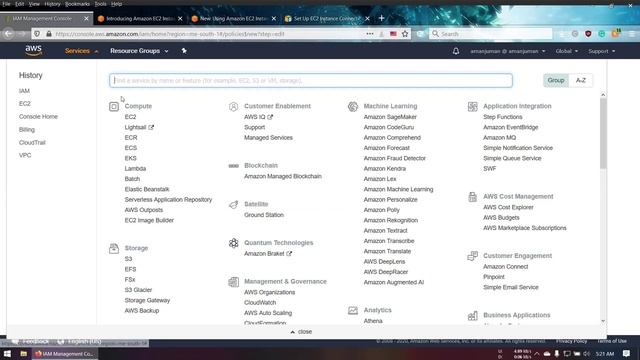Close the Introducing Amazon EC2 tab
Screen dimensions: 640x360
(x=180, y=19)
